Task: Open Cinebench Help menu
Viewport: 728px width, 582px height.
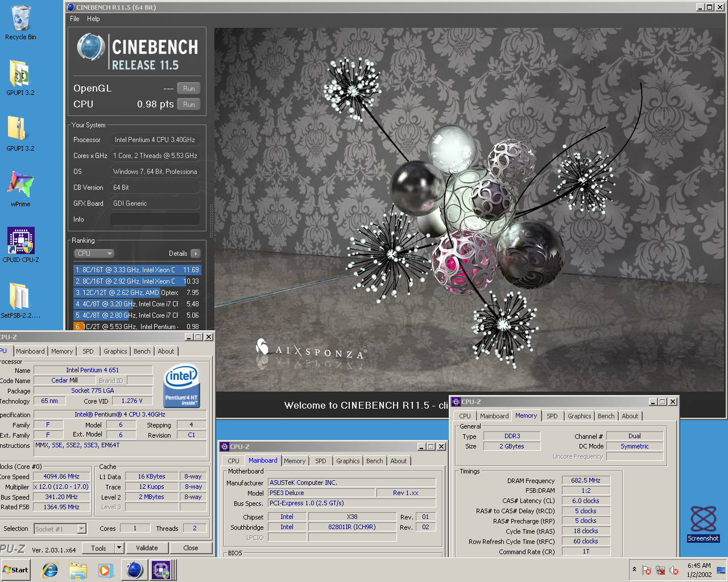Action: [x=93, y=19]
